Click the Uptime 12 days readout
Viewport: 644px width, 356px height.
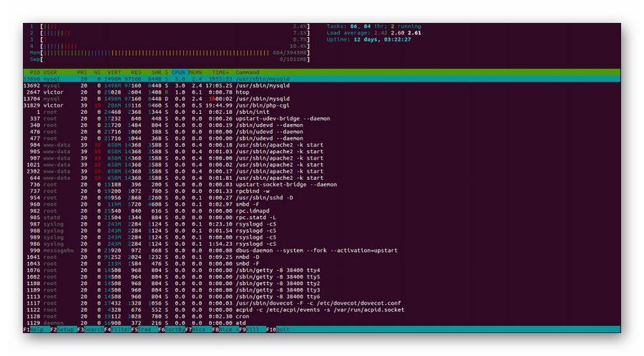coord(369,39)
